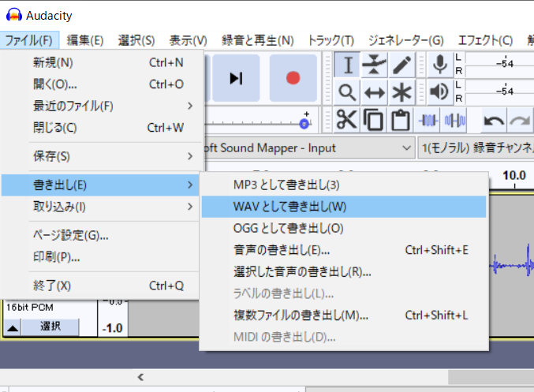Select 選択した音声の書き出し(R)...
Viewport: 534px width, 392px height.
coord(344,272)
